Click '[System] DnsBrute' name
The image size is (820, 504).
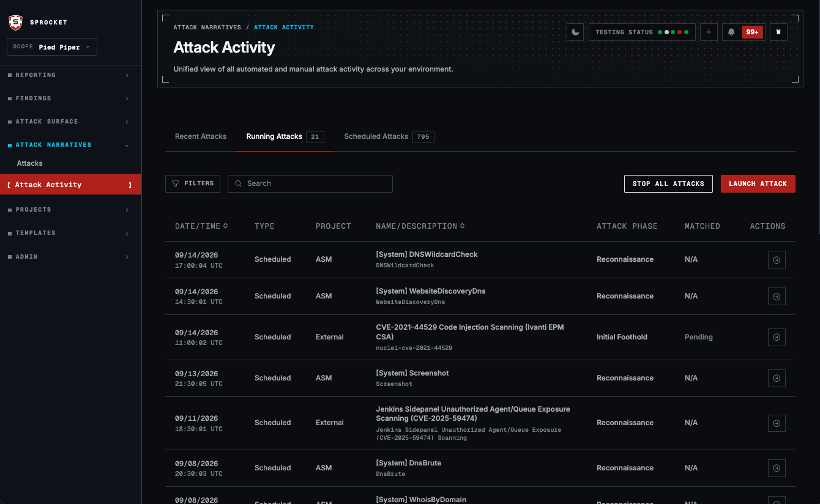coord(409,463)
